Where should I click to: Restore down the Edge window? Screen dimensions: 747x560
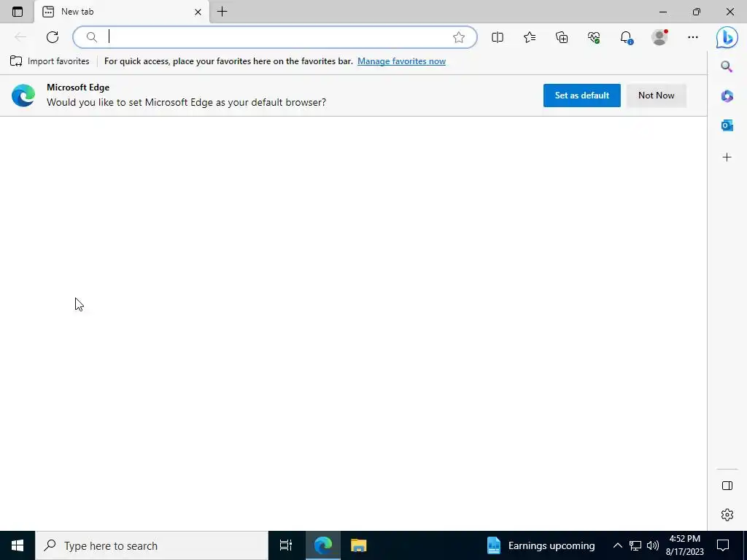697,12
